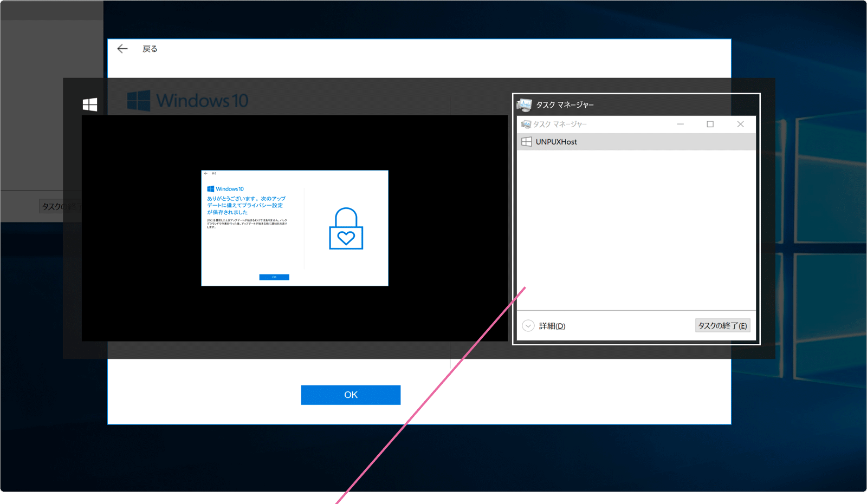Viewport: 867px width, 504px height.
Task: Click the Windows 10 logo in the thumbnail preview
Action: (225, 189)
